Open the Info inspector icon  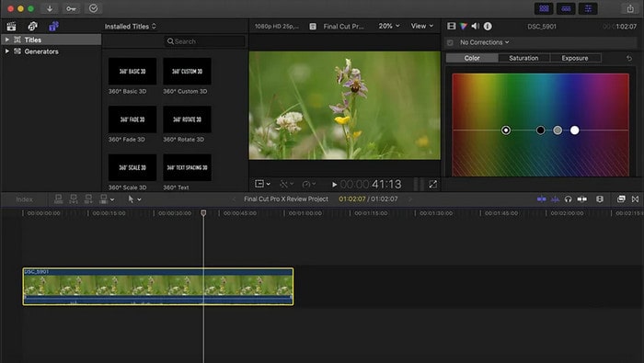click(488, 26)
